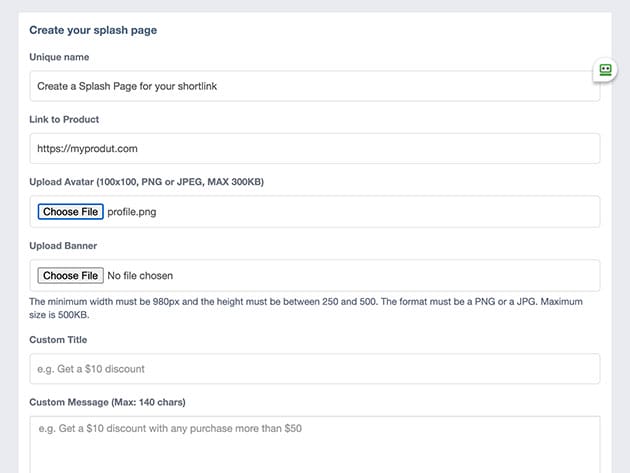Click the "Custom Message (Max: 140 chars)" label
The image size is (630, 473).
107,402
